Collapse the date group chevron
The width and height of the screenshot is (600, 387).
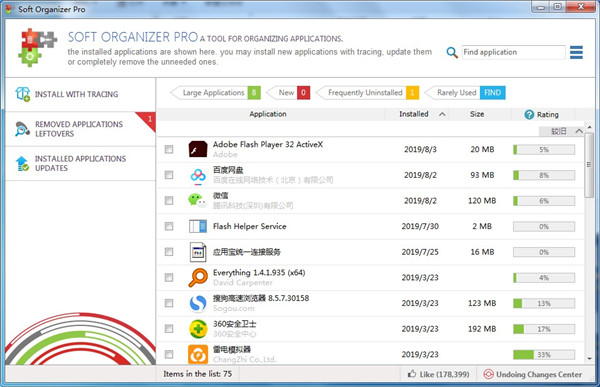pyautogui.click(x=579, y=131)
